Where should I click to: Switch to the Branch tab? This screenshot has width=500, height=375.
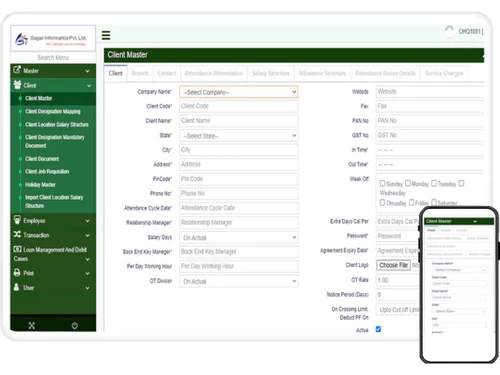(140, 73)
